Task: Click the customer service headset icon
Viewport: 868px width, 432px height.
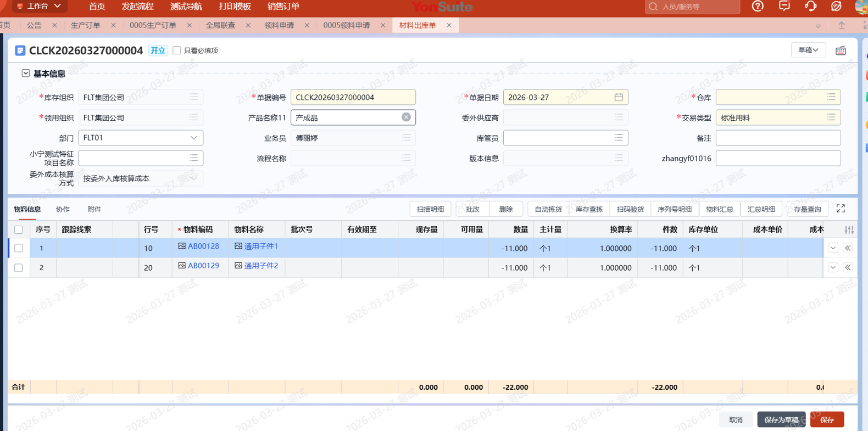Action: pyautogui.click(x=810, y=7)
